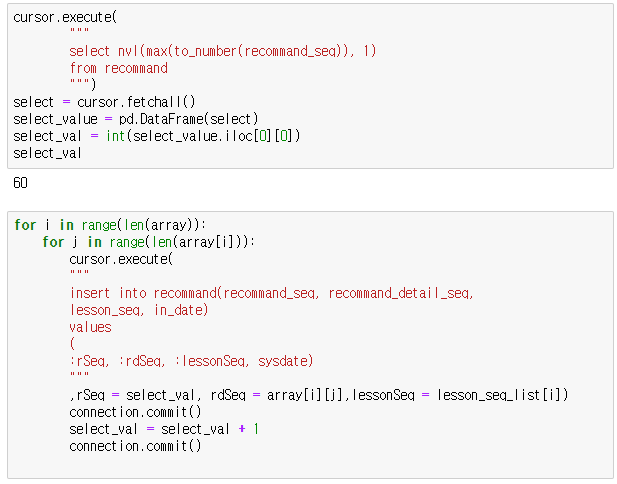The height and width of the screenshot is (484, 617).
Task: Click the 'rSeq = select_val' parameter line
Action: pyautogui.click(x=319, y=395)
